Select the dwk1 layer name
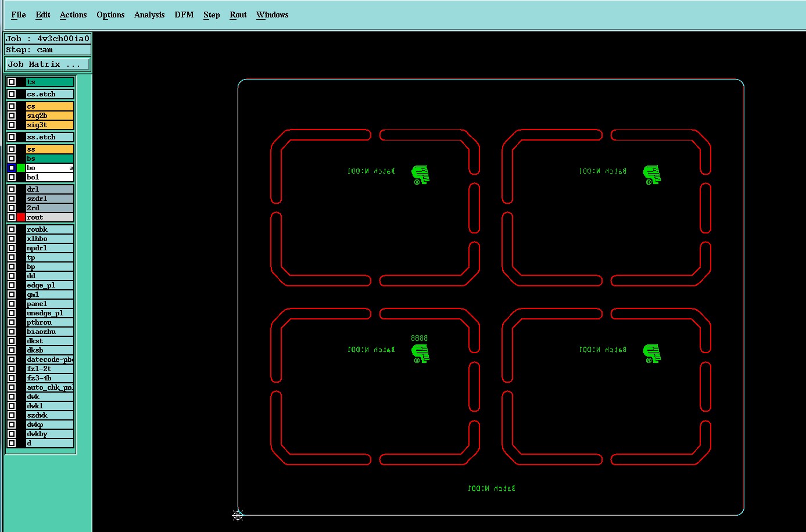 50,406
